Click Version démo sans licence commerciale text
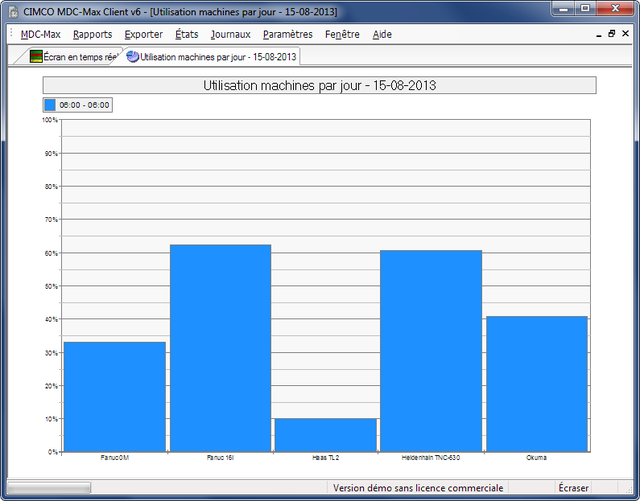Image resolution: width=640 pixels, height=501 pixels. coord(418,488)
